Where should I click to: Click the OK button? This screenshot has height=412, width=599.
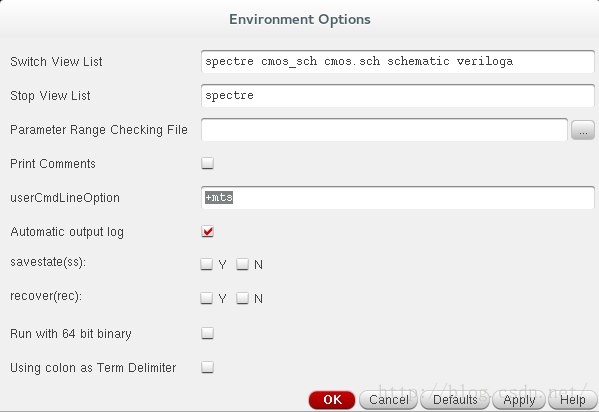click(332, 400)
